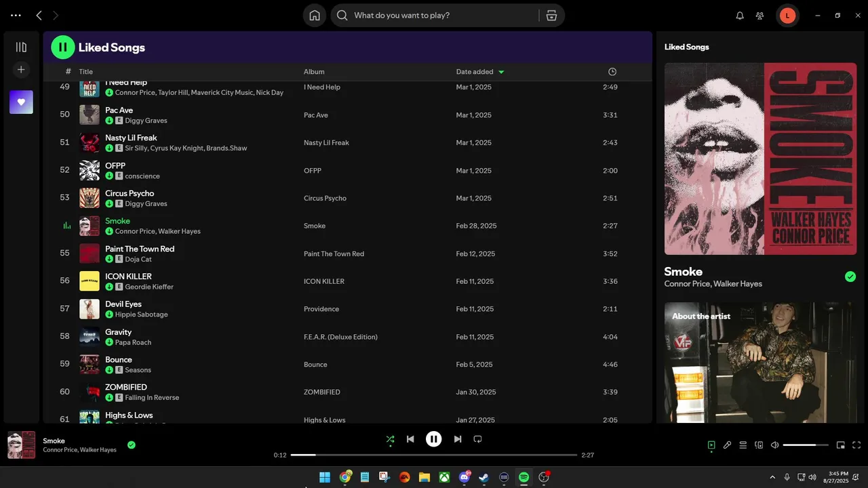Click the equalizer playing icon beside Smoke
Image resolution: width=868 pixels, height=488 pixels.
pyautogui.click(x=66, y=226)
